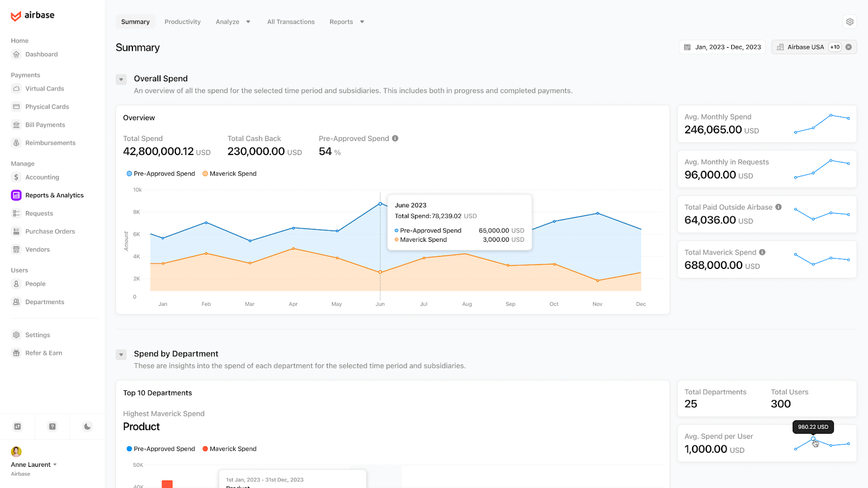The width and height of the screenshot is (868, 488).
Task: Toggle Pre-Approved Spend legend in Top 10 Departments
Action: tap(161, 449)
